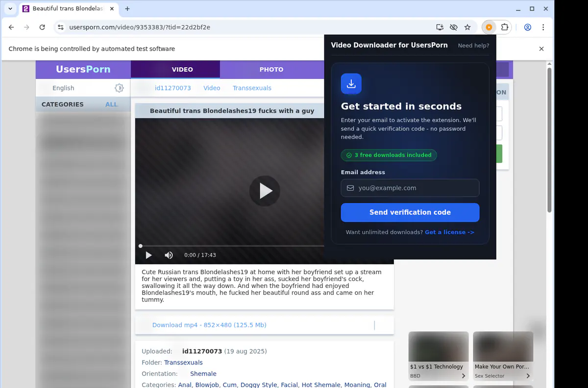
Task: Click chevron on BBD ad card
Action: click(x=464, y=376)
